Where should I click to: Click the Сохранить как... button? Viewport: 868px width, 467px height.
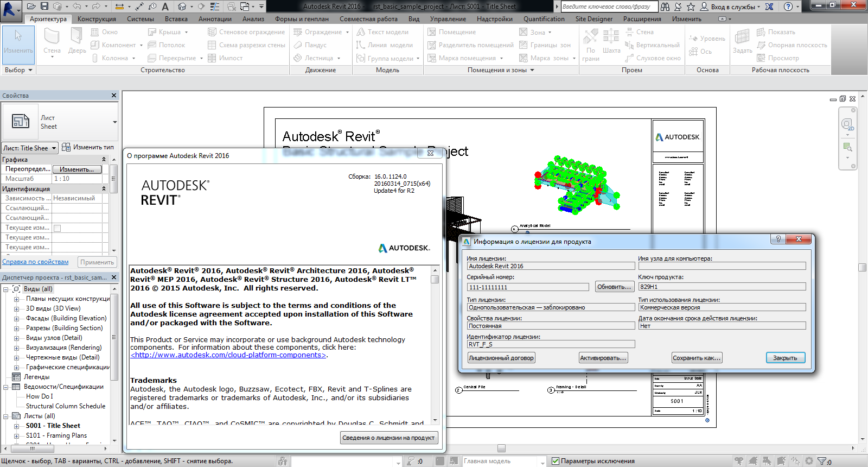click(x=697, y=358)
